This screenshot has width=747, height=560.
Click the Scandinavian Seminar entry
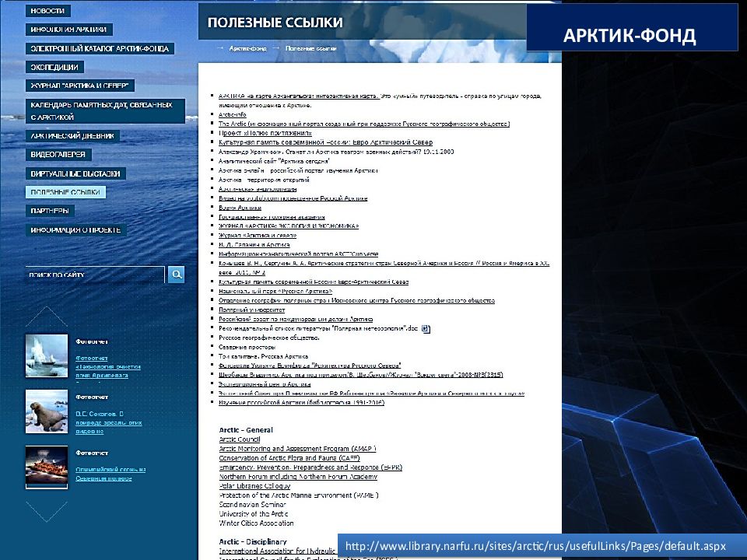pyautogui.click(x=252, y=504)
